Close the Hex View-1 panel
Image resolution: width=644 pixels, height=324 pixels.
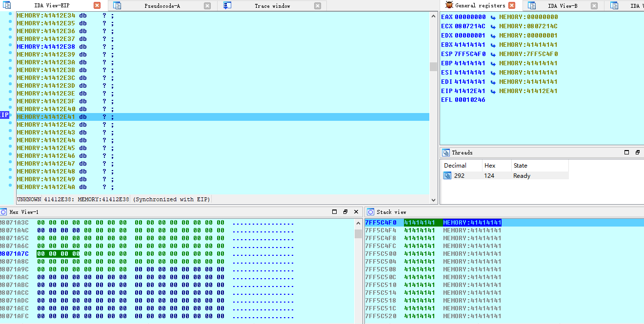[x=356, y=212]
